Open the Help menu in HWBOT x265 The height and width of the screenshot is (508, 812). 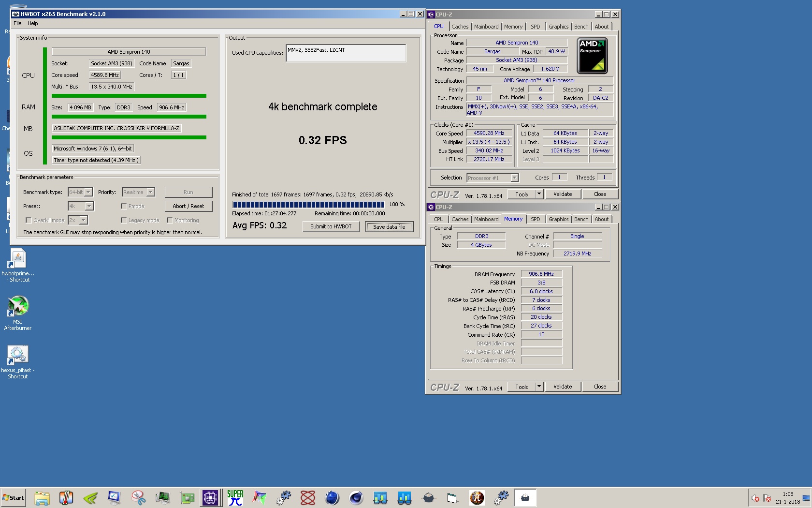point(32,23)
